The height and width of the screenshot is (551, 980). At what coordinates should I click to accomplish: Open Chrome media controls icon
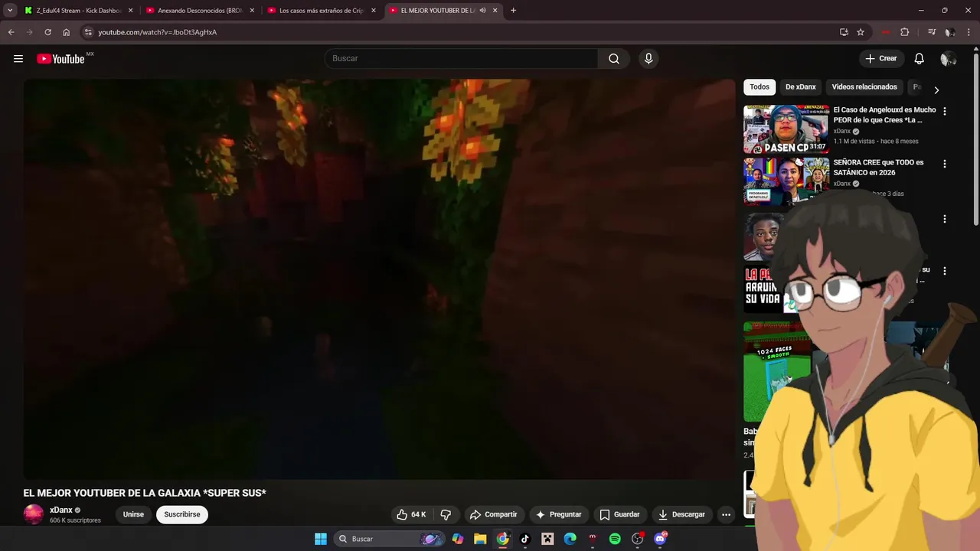click(932, 32)
